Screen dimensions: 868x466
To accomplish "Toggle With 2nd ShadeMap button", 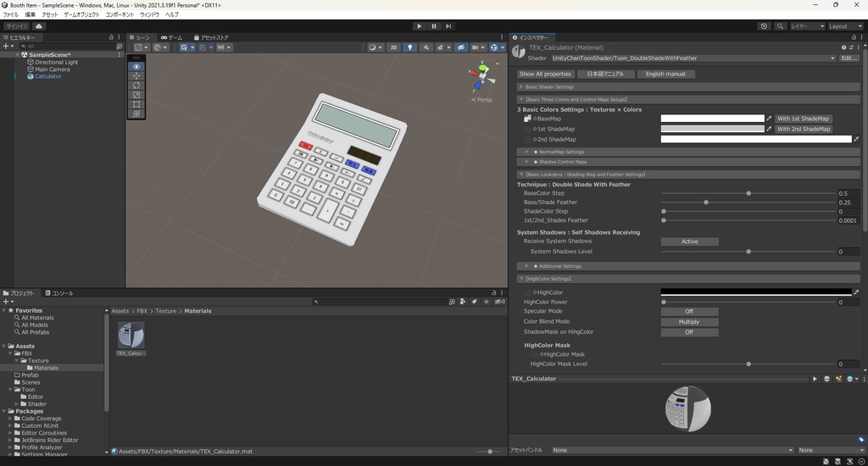I will (804, 129).
